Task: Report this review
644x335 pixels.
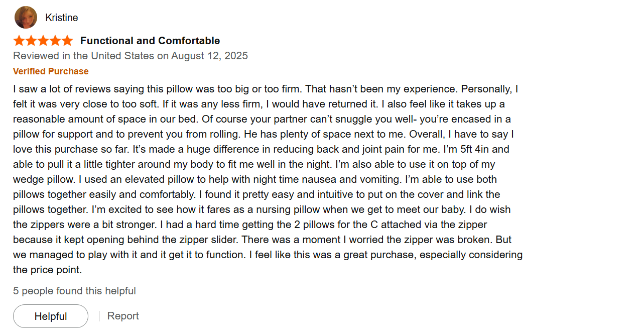Action: click(123, 316)
